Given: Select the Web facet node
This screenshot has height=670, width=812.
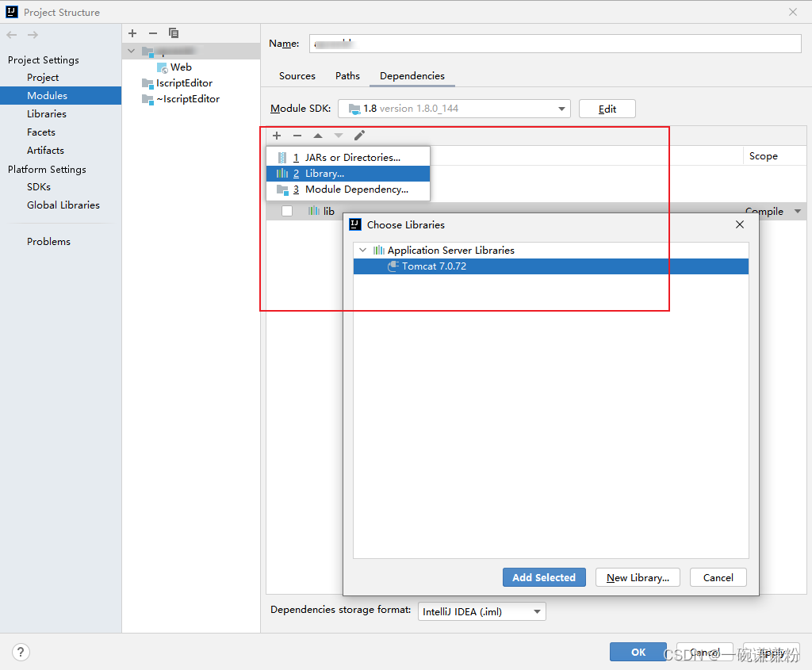Looking at the screenshot, I should (181, 67).
